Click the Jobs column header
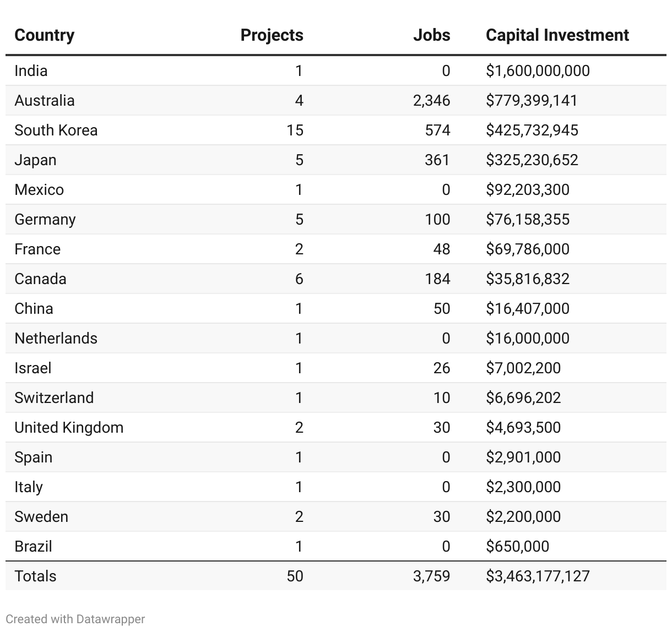This screenshot has width=672, height=632. [x=431, y=35]
